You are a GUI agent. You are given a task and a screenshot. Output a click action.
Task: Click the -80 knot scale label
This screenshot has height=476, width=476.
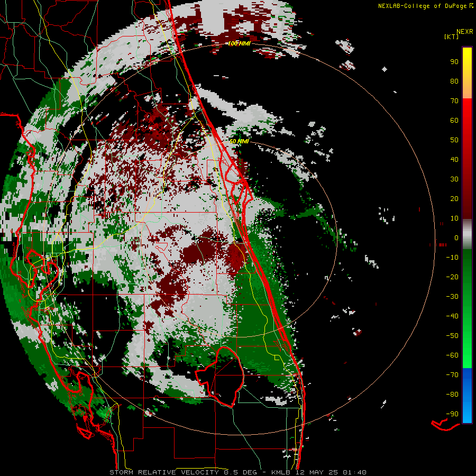pyautogui.click(x=452, y=395)
